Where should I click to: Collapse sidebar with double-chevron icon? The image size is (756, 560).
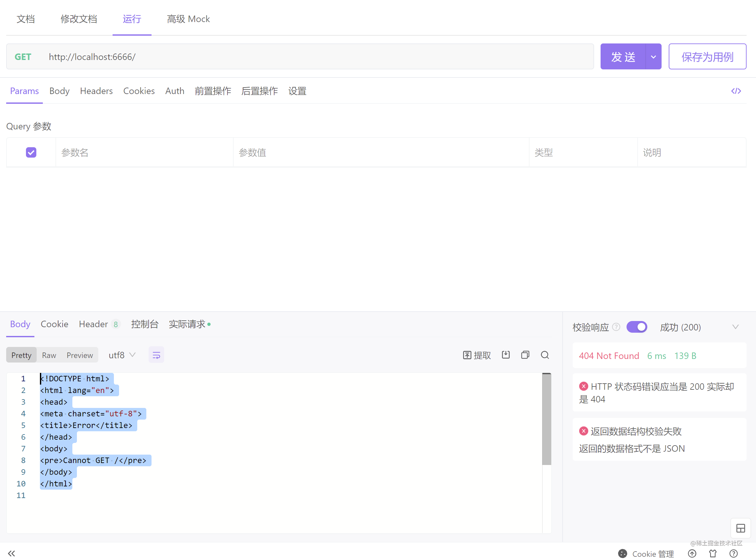[x=12, y=553]
